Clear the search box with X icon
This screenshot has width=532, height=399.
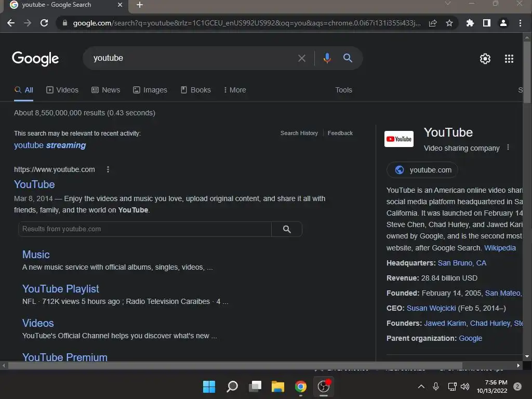(302, 58)
